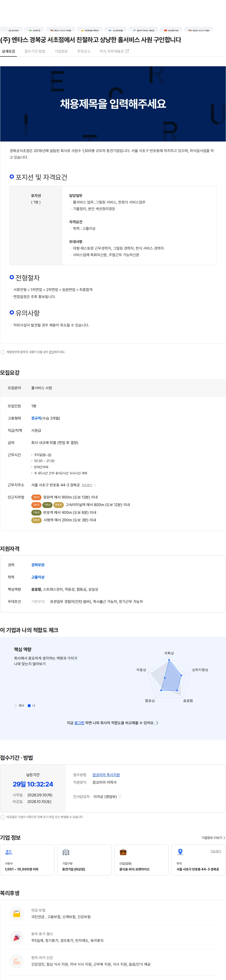Click the blue bullet beside 포지션 및 자격요건

coord(12,177)
